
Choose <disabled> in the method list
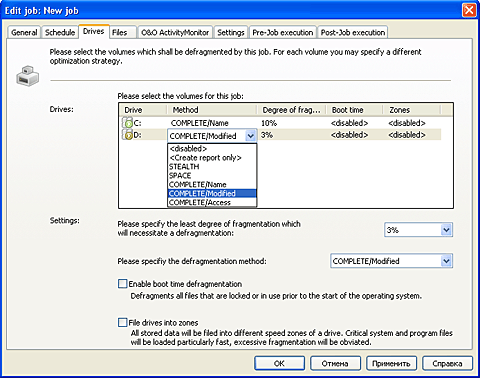click(212, 148)
